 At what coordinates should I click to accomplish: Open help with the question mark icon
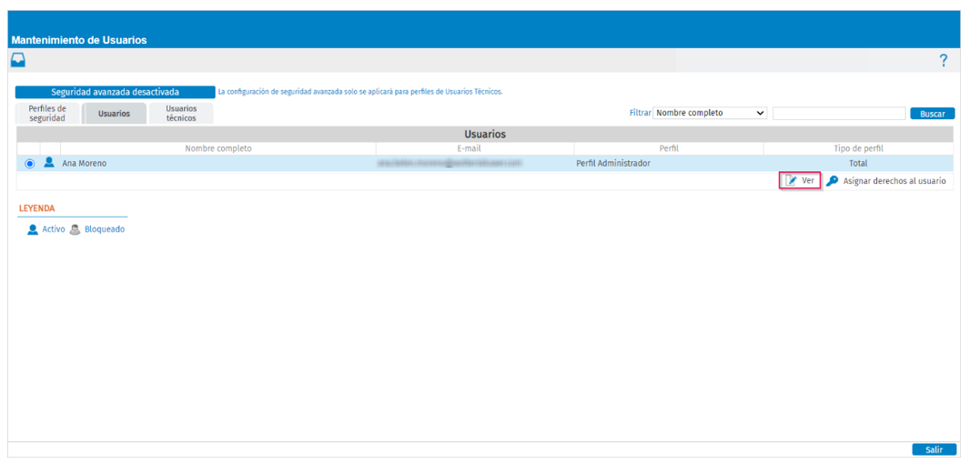pos(943,61)
